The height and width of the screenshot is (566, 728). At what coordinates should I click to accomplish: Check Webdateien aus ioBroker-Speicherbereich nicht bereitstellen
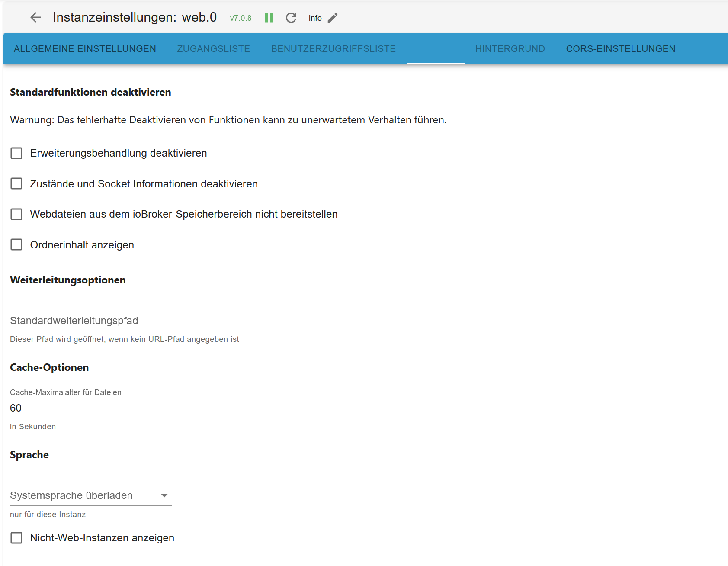16,214
